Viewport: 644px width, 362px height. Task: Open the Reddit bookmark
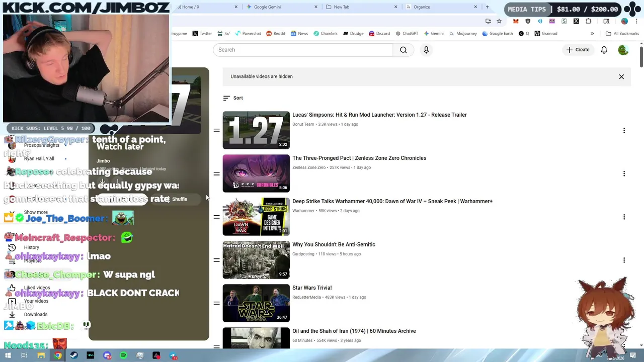coord(276,34)
